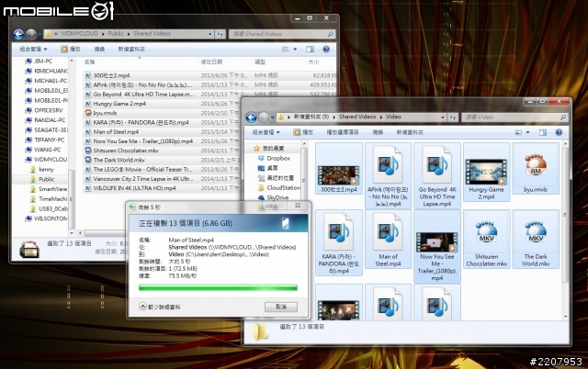This screenshot has height=369, width=588.
Task: Click Back arrow in Shared Videos window
Action: point(18,34)
